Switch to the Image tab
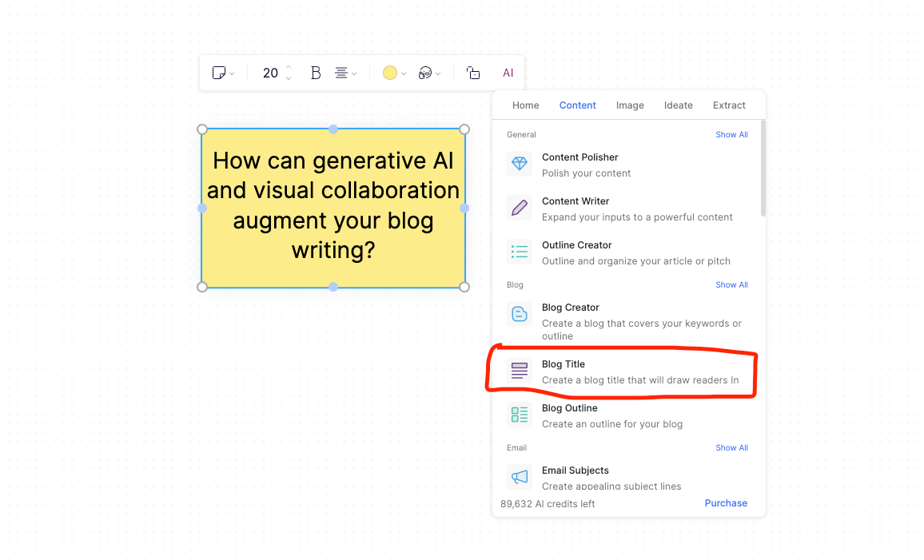The width and height of the screenshot is (924, 560). (x=630, y=105)
